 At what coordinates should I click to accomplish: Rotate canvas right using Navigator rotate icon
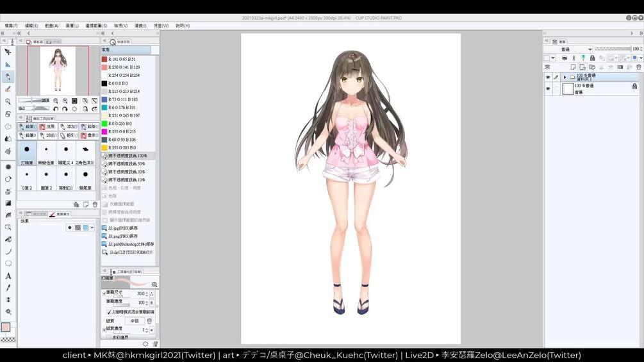pyautogui.click(x=65, y=109)
